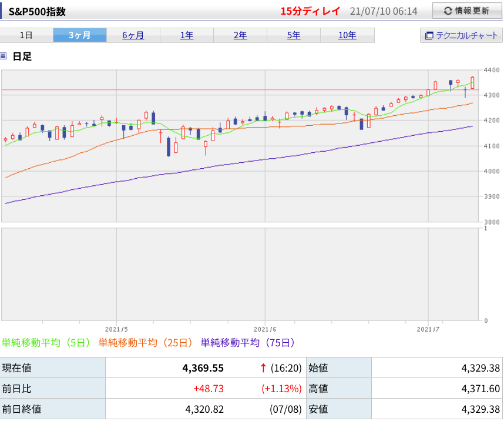Click the window icon beside テクニカルチャート
504x421 pixels.
coord(429,35)
